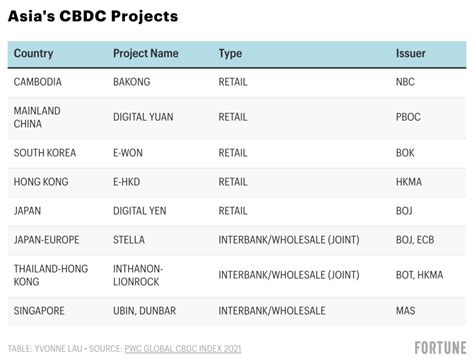Click the Digital Yen project name
The width and height of the screenshot is (474, 364).
[x=140, y=211]
